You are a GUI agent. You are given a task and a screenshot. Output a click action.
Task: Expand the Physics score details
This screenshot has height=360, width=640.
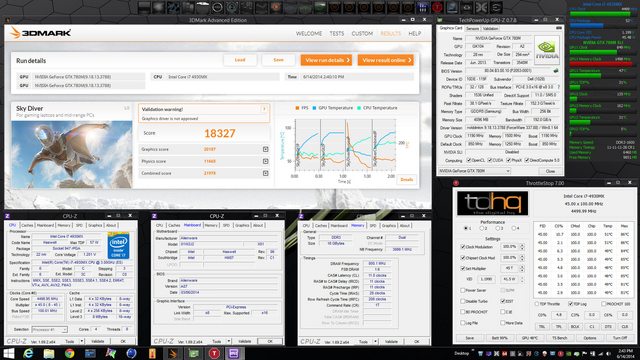tap(265, 161)
